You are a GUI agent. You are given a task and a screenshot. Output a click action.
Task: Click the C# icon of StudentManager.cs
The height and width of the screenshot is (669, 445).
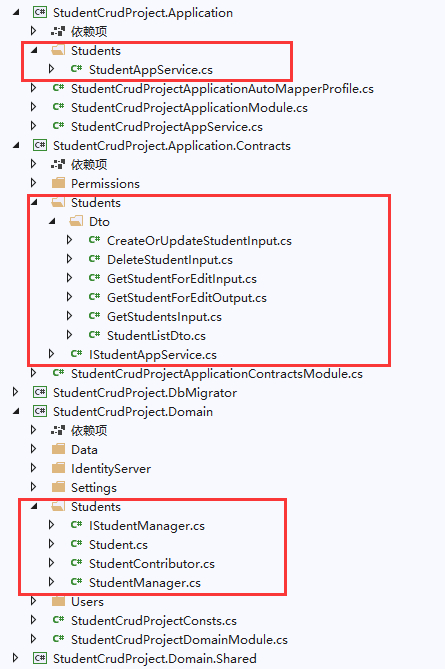(76, 582)
